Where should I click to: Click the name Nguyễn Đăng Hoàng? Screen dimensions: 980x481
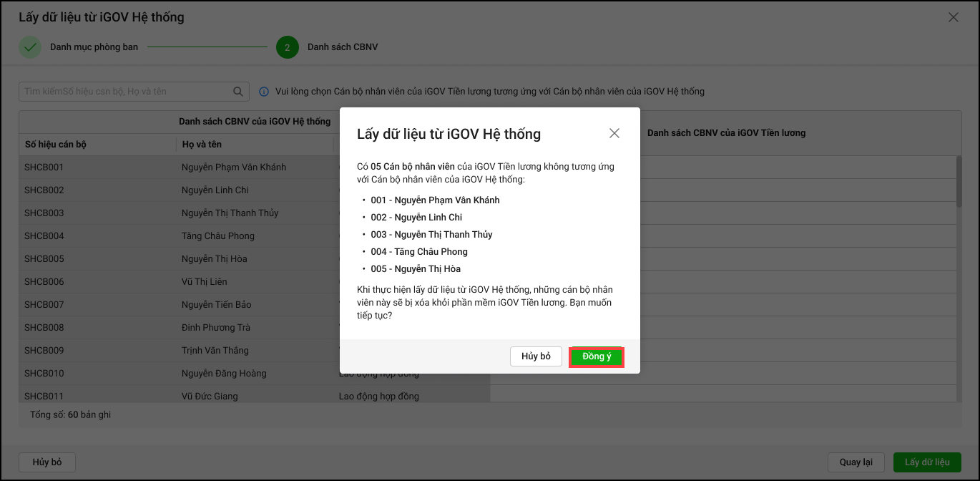(x=224, y=374)
